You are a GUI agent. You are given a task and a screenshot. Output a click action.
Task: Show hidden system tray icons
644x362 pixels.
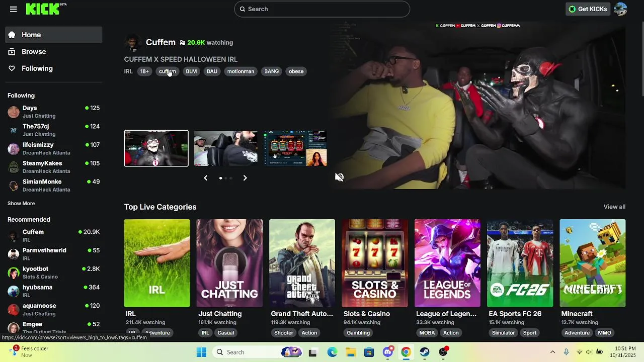pos(552,352)
